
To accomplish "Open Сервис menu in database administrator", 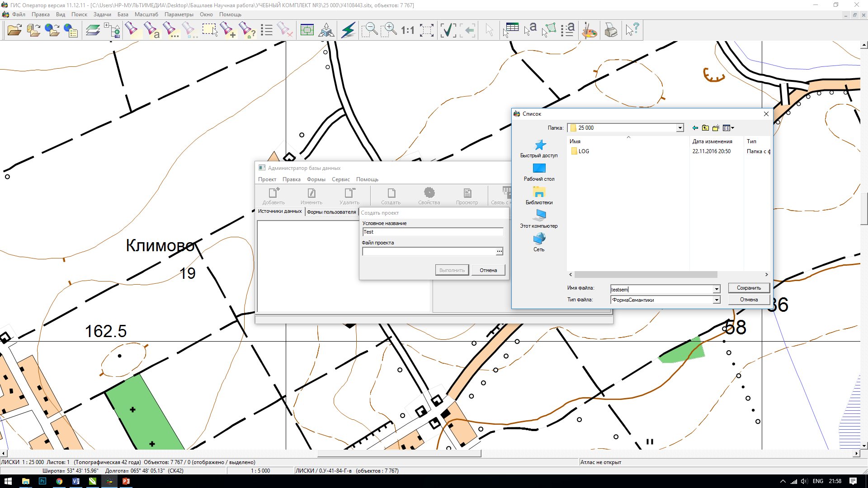I will point(341,179).
